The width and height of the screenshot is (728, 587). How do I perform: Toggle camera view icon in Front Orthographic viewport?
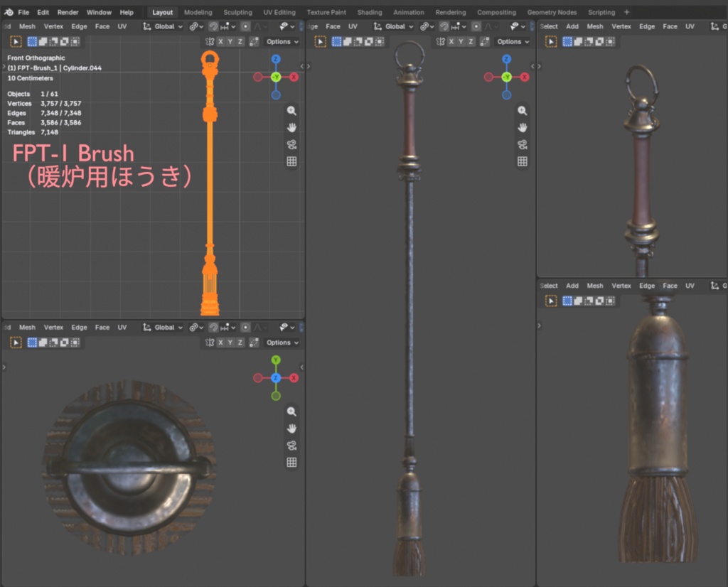291,145
